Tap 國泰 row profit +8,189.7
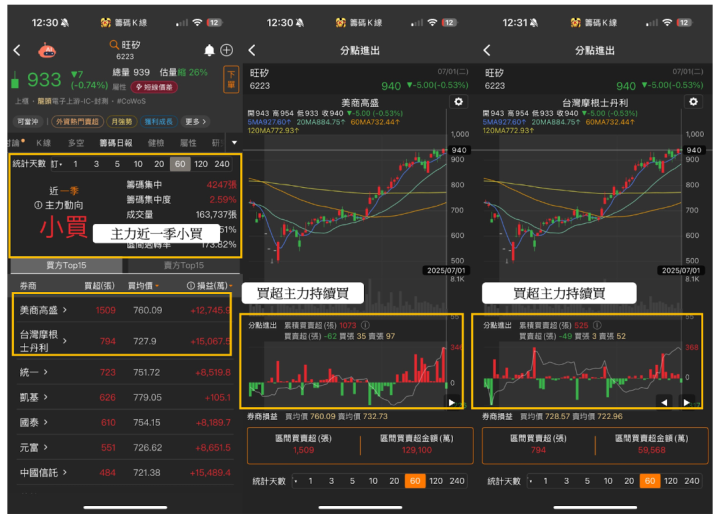Viewport: 720px width, 524px height. point(213,423)
